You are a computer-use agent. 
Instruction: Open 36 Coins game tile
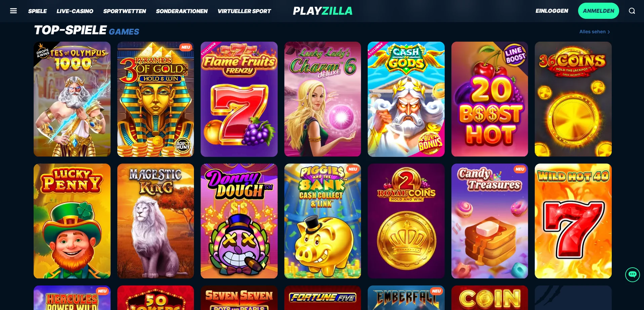(573, 99)
